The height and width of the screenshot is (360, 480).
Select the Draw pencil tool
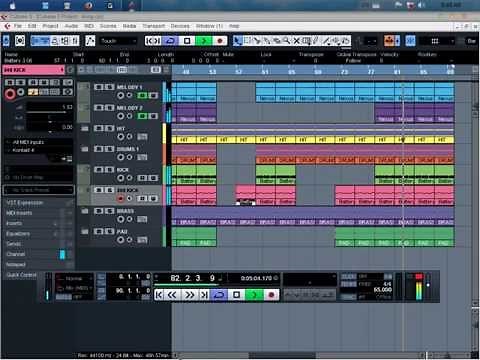point(315,41)
